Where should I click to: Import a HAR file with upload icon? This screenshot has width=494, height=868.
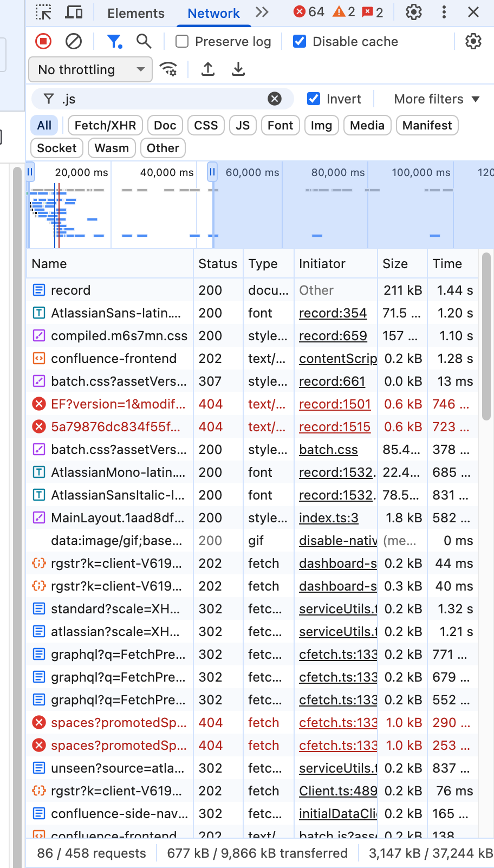point(208,69)
